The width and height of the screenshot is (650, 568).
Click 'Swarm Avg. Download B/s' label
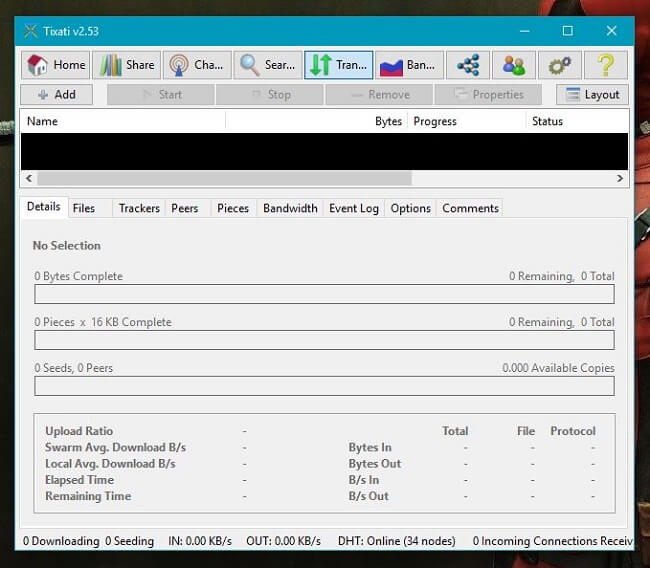[116, 447]
